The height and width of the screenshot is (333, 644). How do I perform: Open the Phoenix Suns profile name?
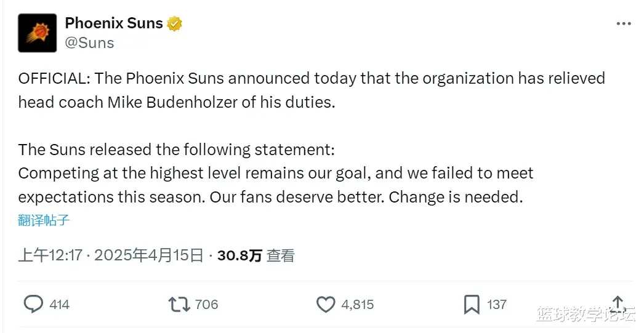(114, 23)
